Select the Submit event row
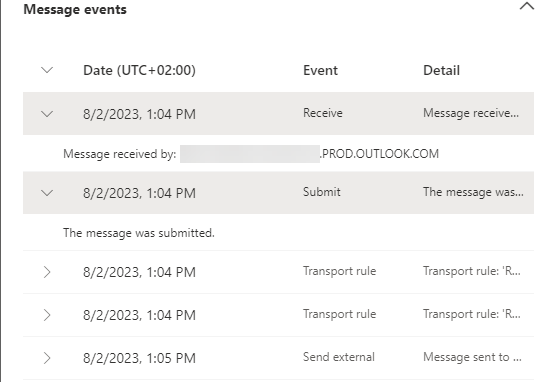The image size is (556, 382). pyautogui.click(x=278, y=193)
